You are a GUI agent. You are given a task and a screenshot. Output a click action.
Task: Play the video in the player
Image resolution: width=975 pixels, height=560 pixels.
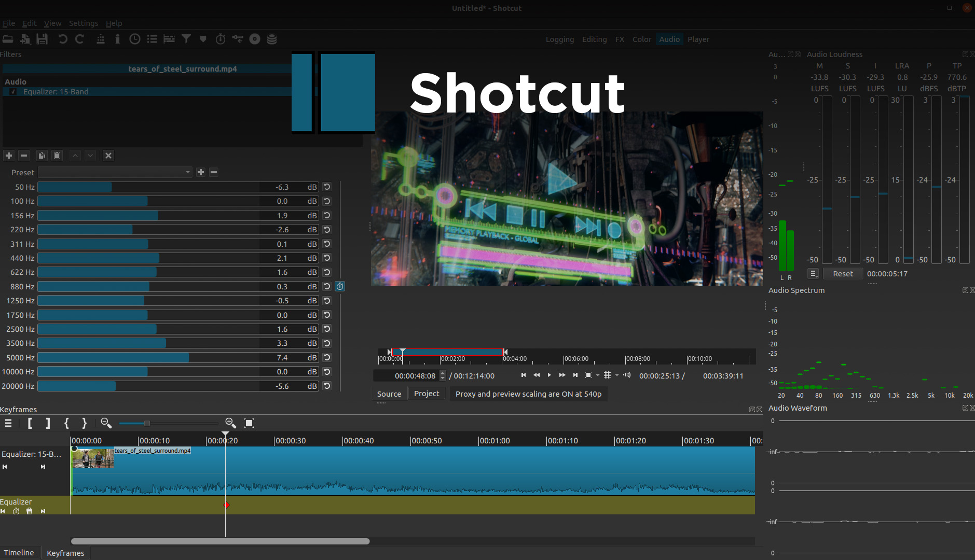550,375
